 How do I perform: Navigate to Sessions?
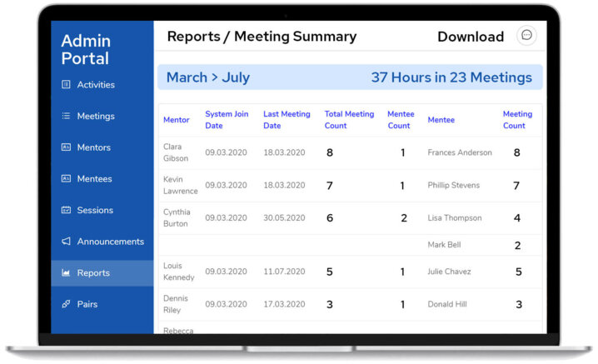pos(95,210)
